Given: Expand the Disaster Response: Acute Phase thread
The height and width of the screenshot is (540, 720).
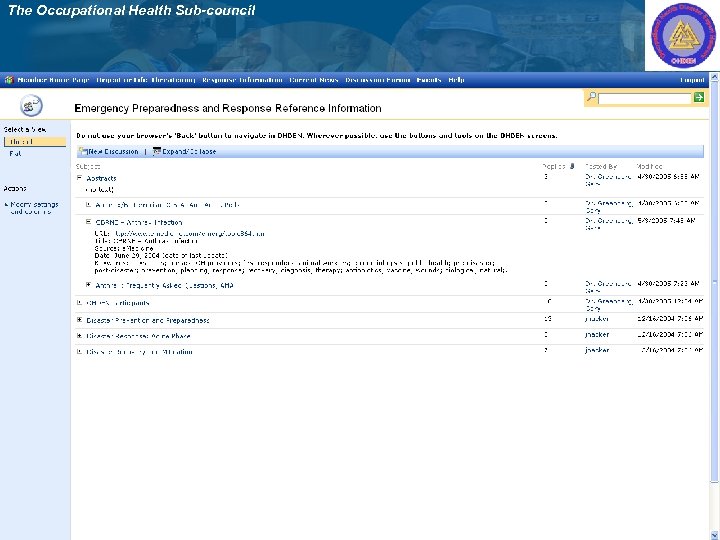Looking at the screenshot, I should [x=79, y=336].
